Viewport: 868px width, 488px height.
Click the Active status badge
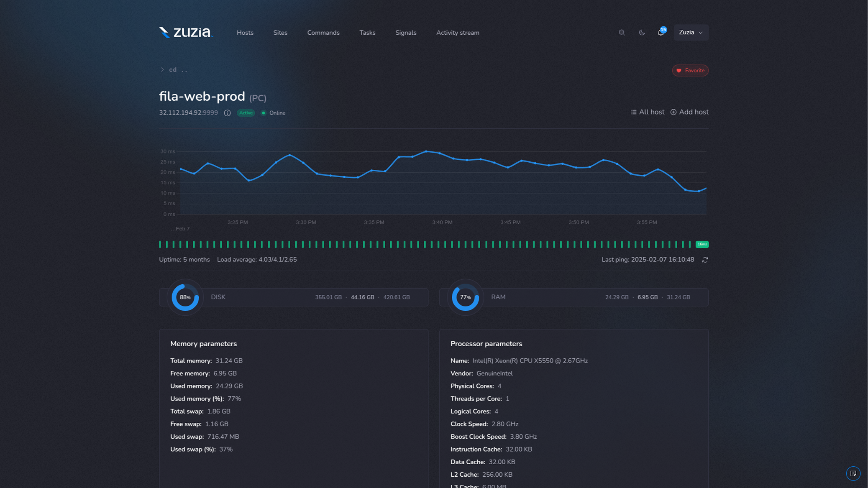(x=246, y=113)
